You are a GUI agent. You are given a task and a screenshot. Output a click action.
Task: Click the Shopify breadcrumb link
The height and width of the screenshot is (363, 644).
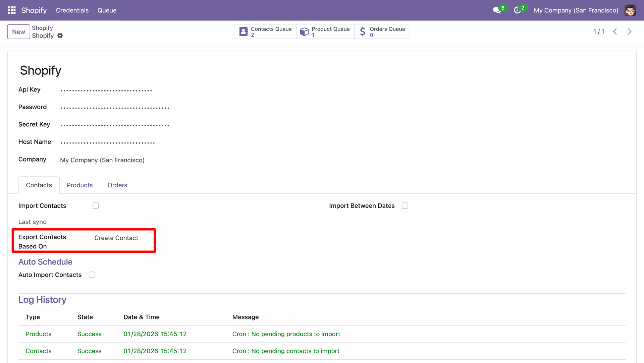[x=42, y=28]
